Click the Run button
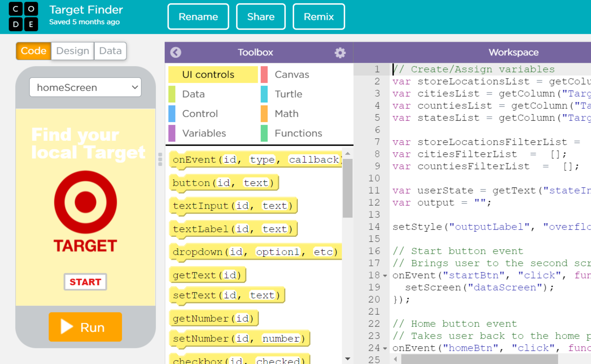 85,327
